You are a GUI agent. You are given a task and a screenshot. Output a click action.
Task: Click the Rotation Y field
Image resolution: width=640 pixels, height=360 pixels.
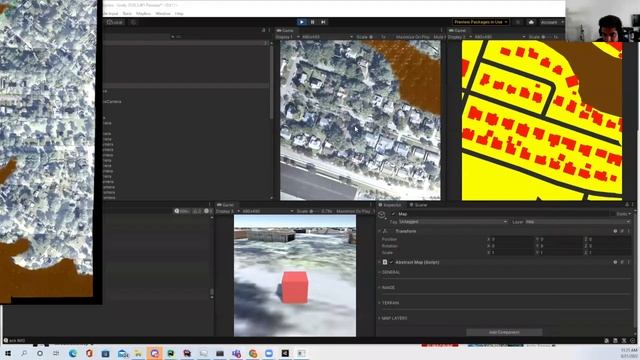coord(561,246)
